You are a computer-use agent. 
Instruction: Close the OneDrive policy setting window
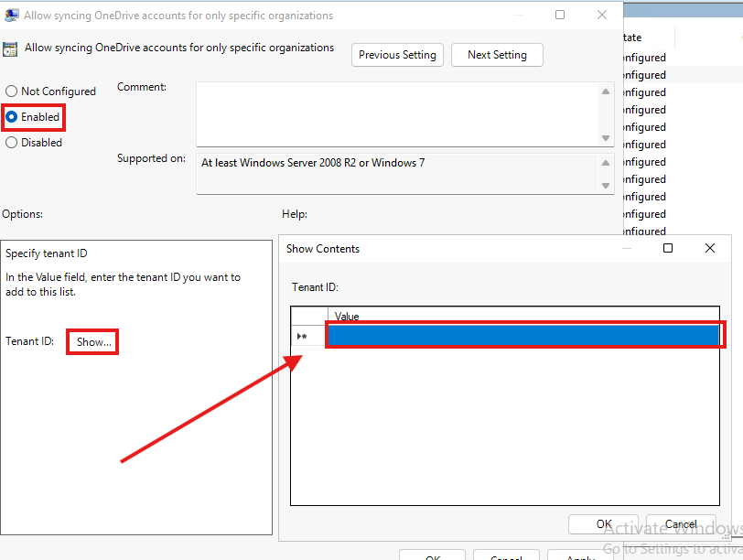coord(602,15)
